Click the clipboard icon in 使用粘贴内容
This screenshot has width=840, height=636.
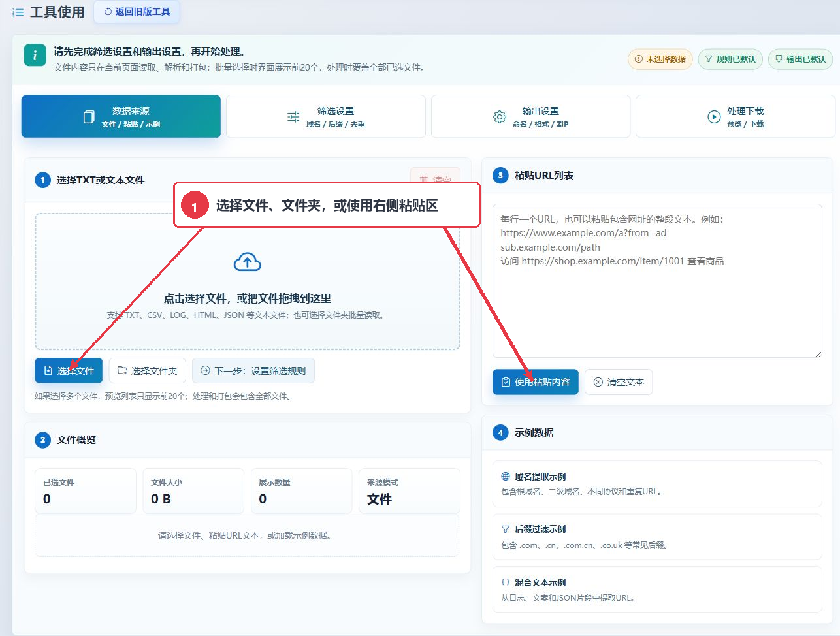click(506, 382)
